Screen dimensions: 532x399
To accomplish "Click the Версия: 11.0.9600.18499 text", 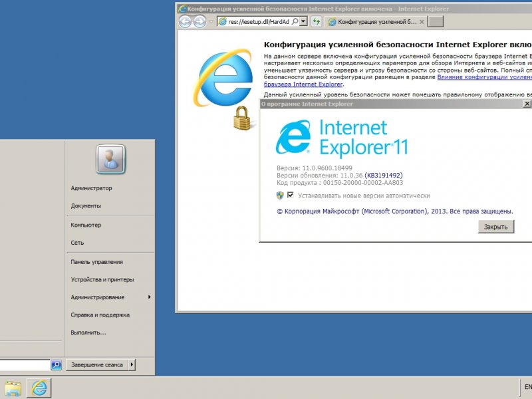I will (x=315, y=168).
